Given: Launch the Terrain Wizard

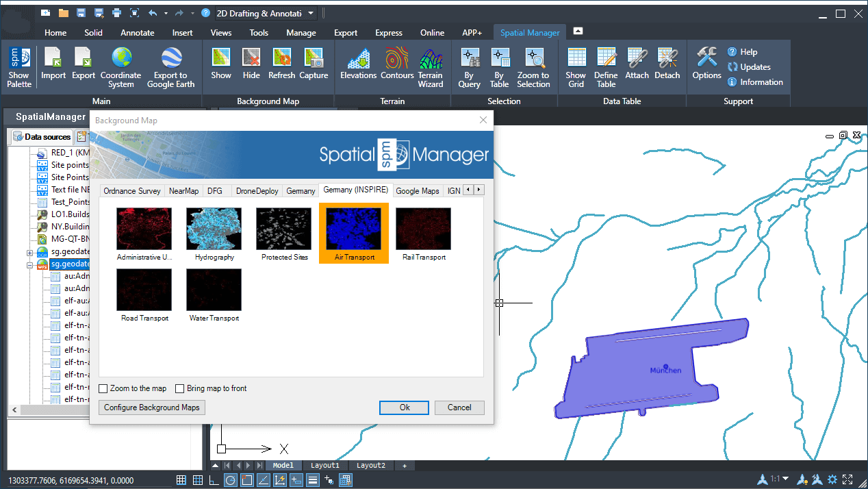Looking at the screenshot, I should (431, 67).
